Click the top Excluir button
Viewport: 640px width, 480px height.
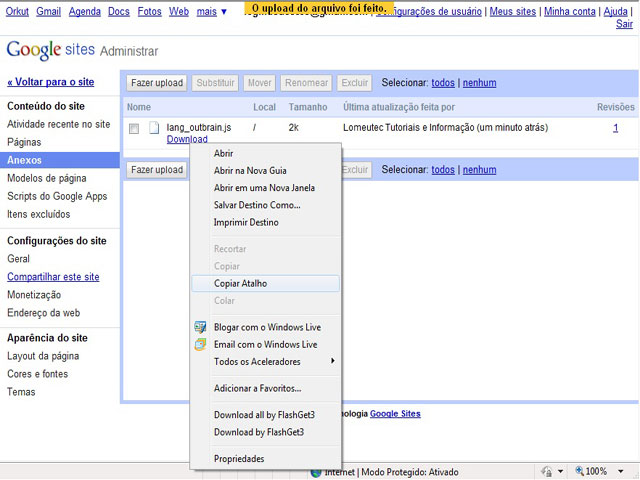coord(355,83)
